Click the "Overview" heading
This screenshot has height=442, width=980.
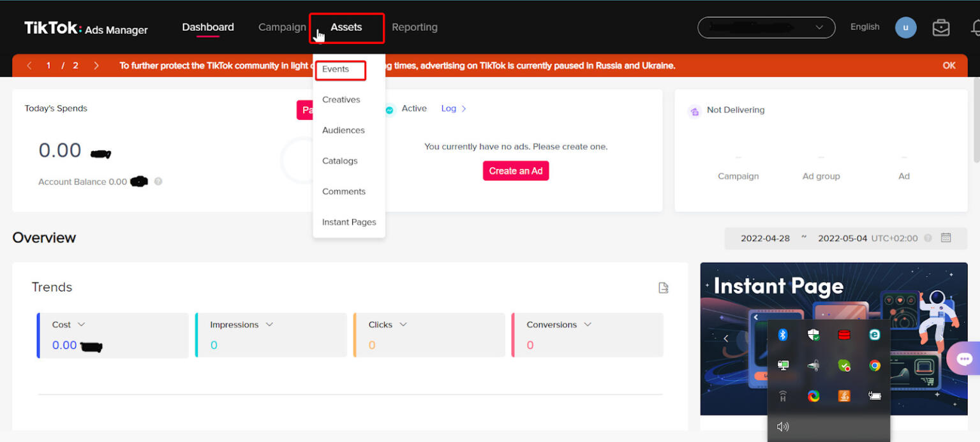click(x=44, y=238)
